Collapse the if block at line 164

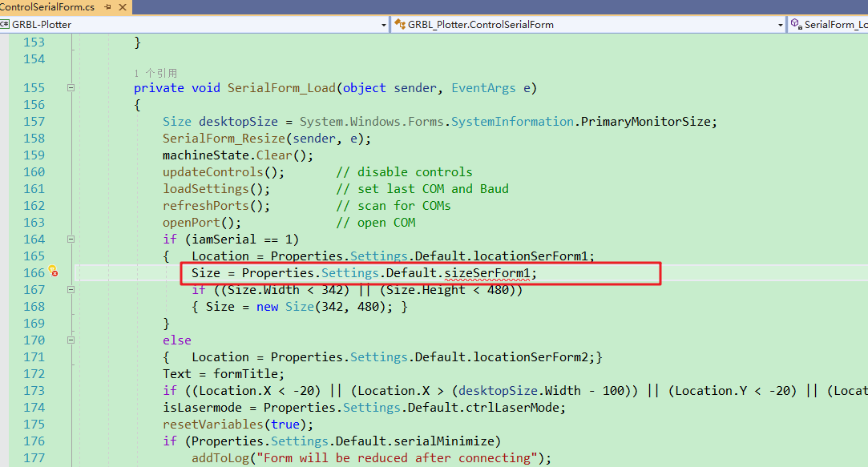coord(71,240)
